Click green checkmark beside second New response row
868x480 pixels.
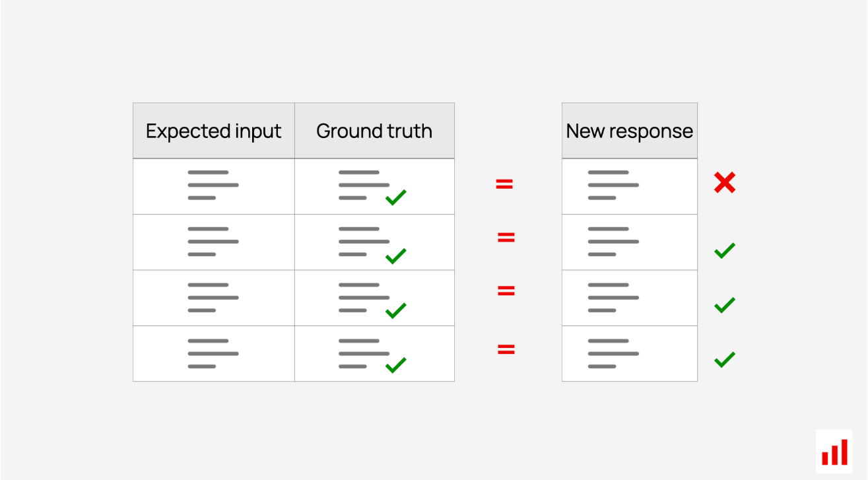tap(725, 250)
